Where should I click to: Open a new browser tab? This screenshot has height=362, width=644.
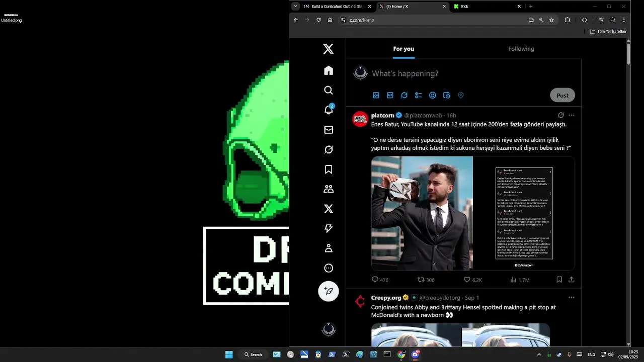coord(530,7)
